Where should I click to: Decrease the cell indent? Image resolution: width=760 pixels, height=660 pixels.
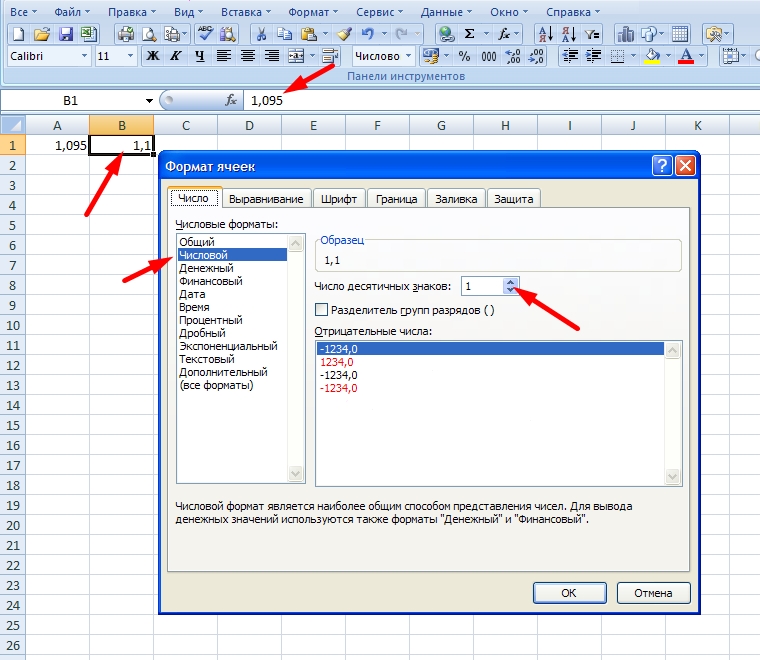point(570,56)
